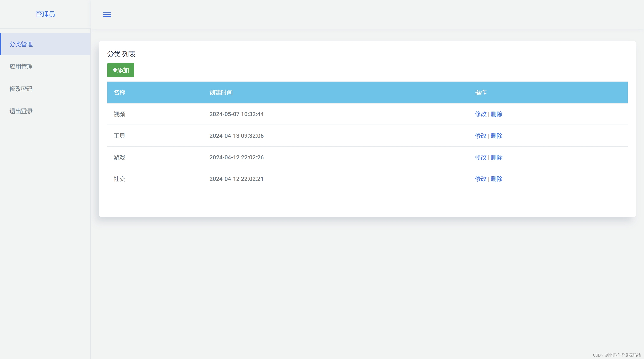Edit 工具 category via 修改
The image size is (644, 359).
point(480,136)
